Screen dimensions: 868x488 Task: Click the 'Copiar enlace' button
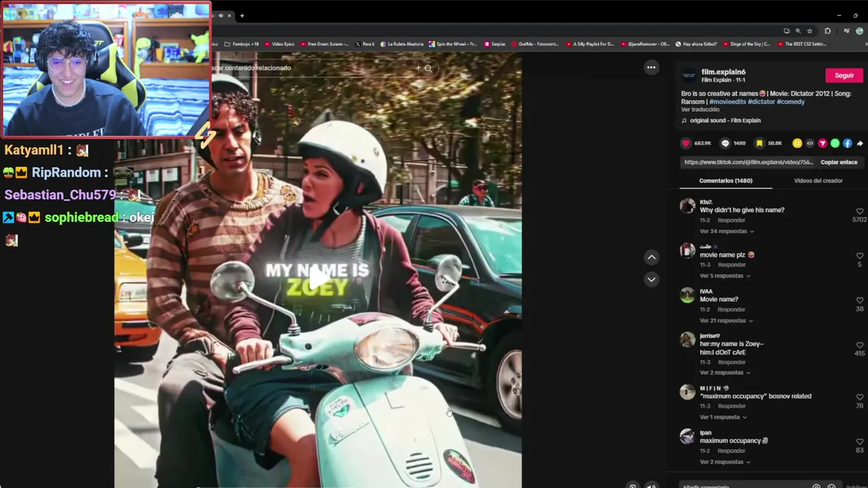pos(839,163)
